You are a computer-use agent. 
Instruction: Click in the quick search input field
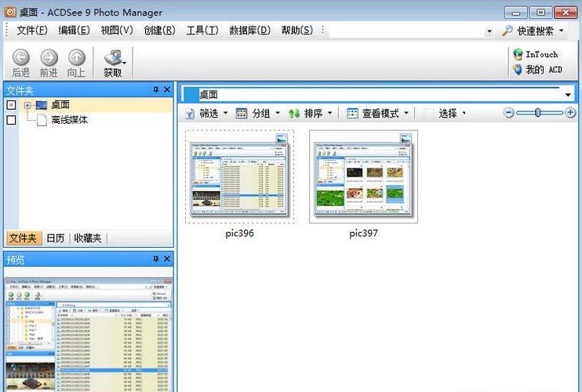406,31
